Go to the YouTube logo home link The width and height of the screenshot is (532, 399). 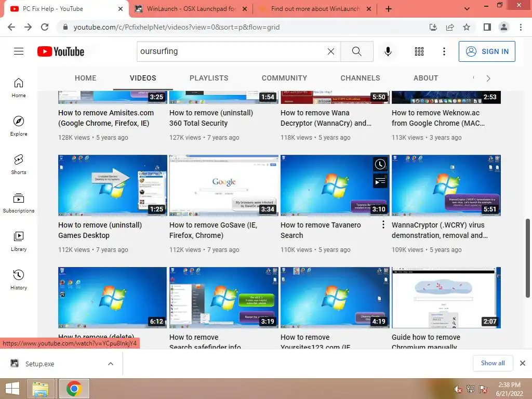(x=61, y=51)
